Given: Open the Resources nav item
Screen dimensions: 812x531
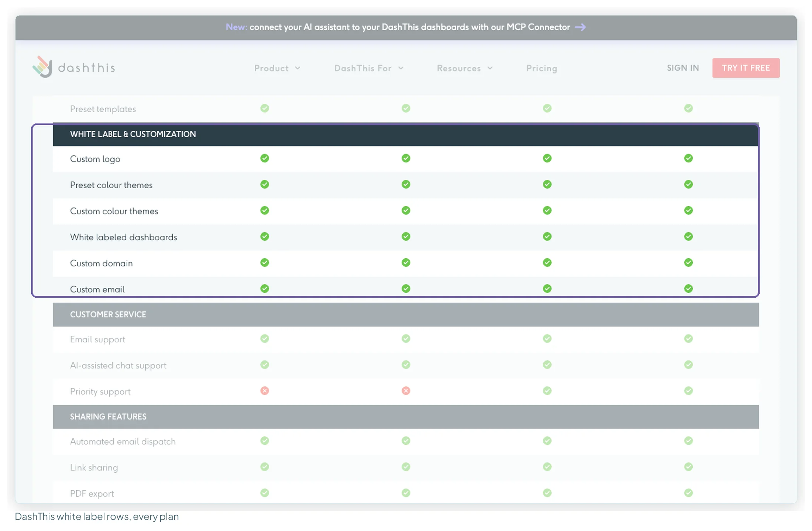Looking at the screenshot, I should [x=459, y=68].
